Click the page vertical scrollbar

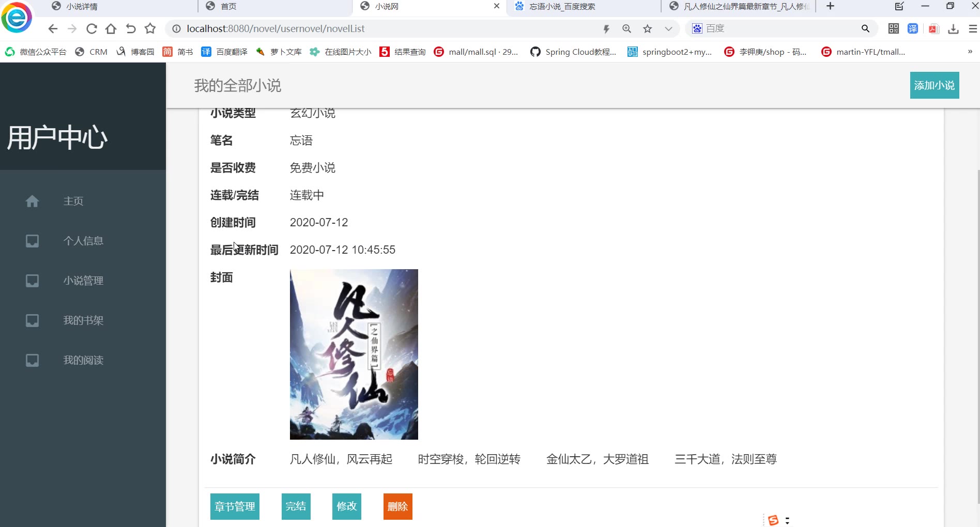(978, 336)
